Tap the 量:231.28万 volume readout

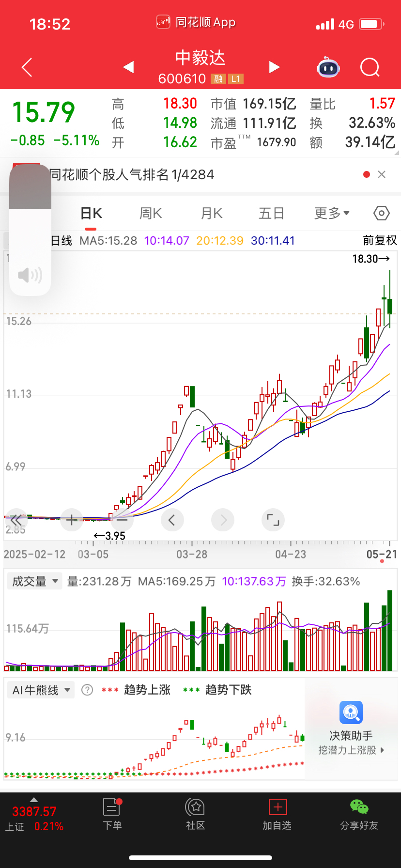click(x=99, y=581)
